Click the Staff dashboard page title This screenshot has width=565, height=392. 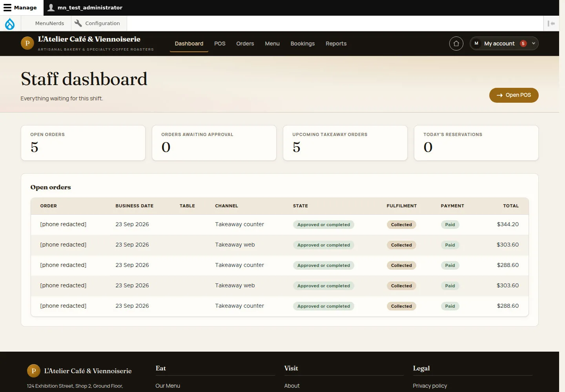[84, 79]
